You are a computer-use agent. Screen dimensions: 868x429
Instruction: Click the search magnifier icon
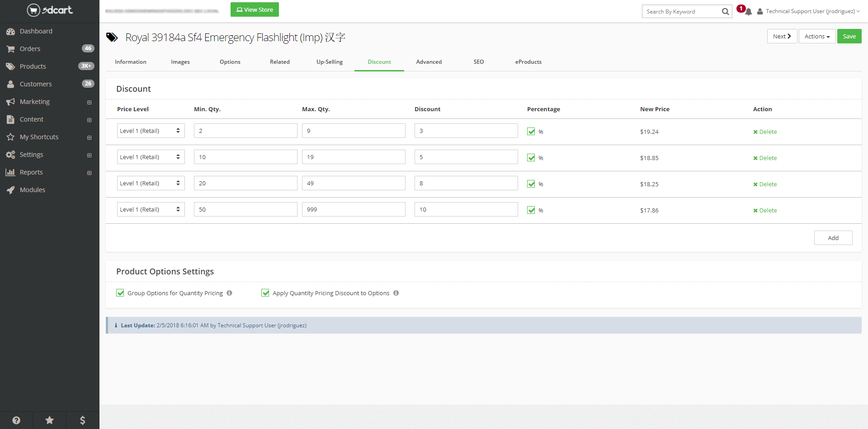pyautogui.click(x=725, y=12)
